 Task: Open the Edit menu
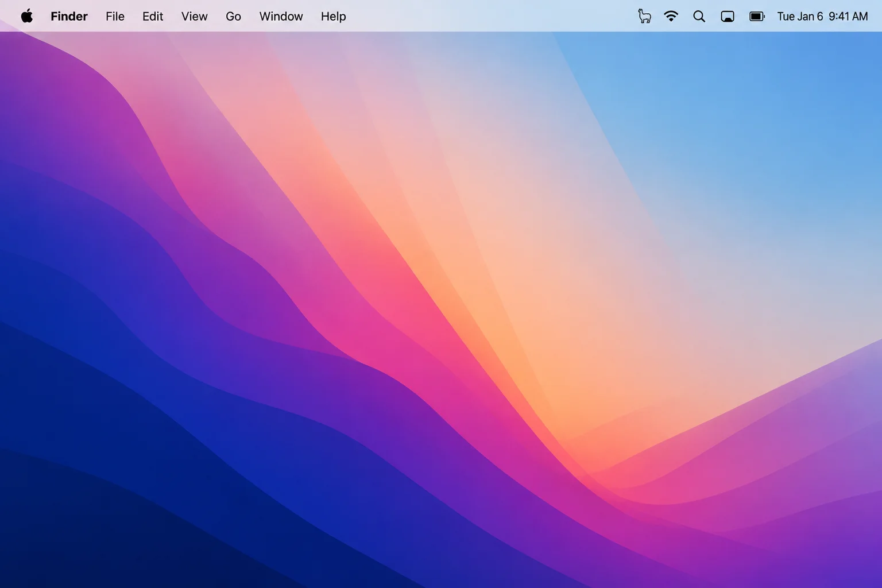click(153, 16)
